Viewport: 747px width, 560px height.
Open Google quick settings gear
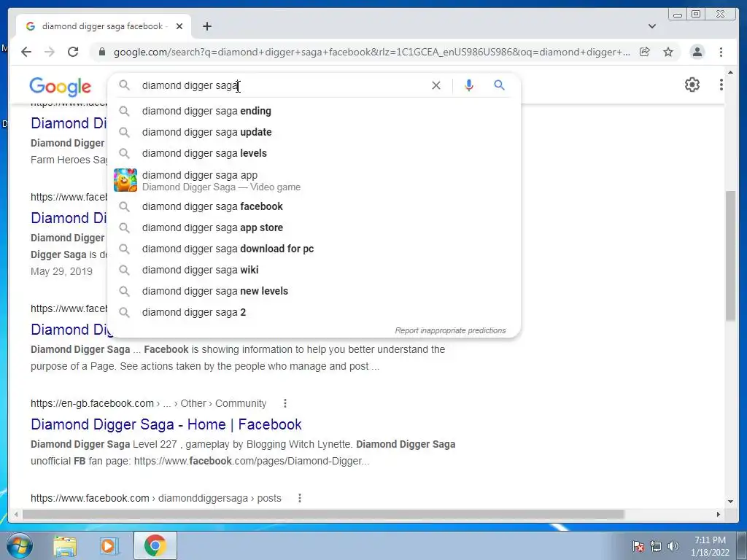[692, 85]
